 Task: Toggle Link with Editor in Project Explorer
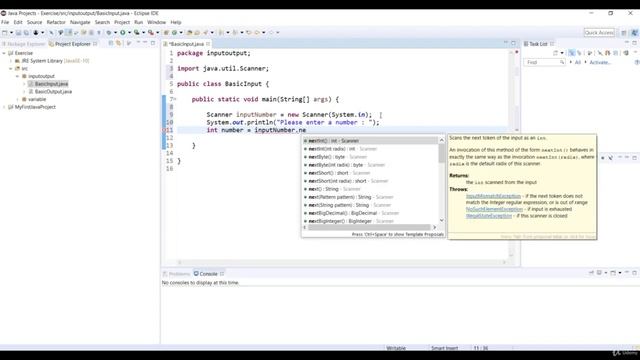tap(119, 43)
